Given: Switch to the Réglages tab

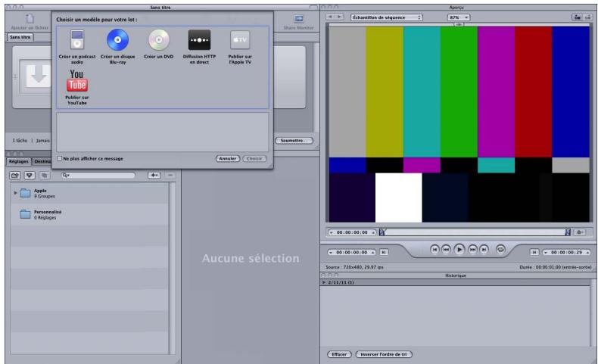Looking at the screenshot, I should point(18,161).
